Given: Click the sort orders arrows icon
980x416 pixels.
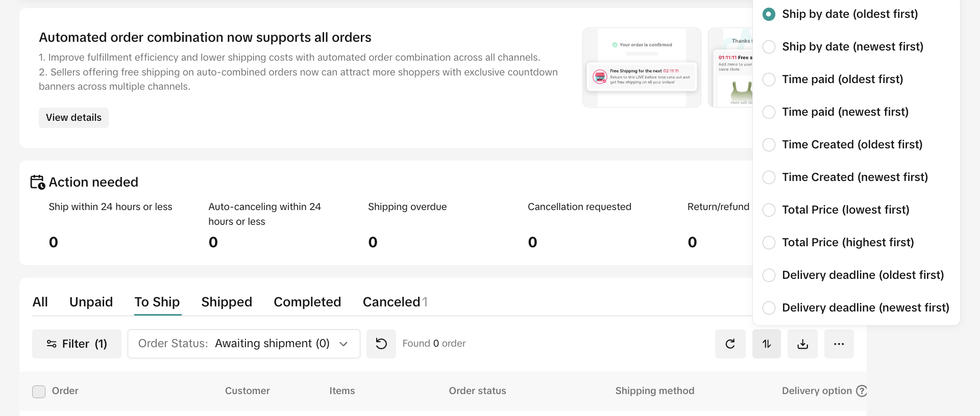Looking at the screenshot, I should (766, 344).
